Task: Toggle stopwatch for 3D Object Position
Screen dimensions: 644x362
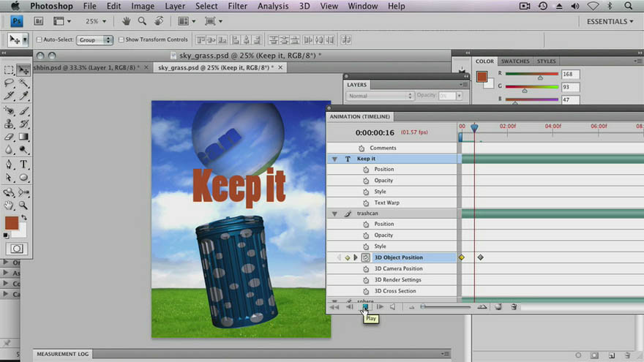Action: (x=365, y=257)
